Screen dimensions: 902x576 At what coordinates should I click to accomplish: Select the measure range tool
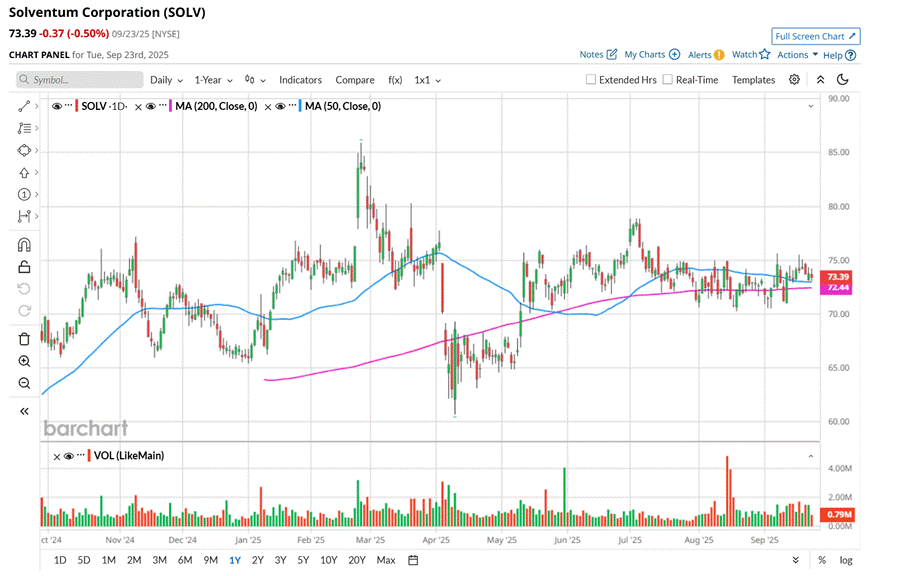pyautogui.click(x=24, y=216)
